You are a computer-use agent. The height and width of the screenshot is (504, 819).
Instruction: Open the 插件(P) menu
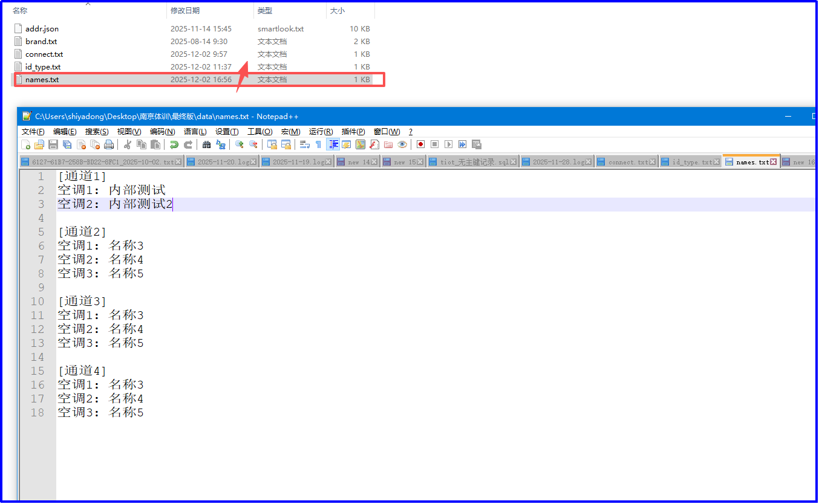click(353, 132)
